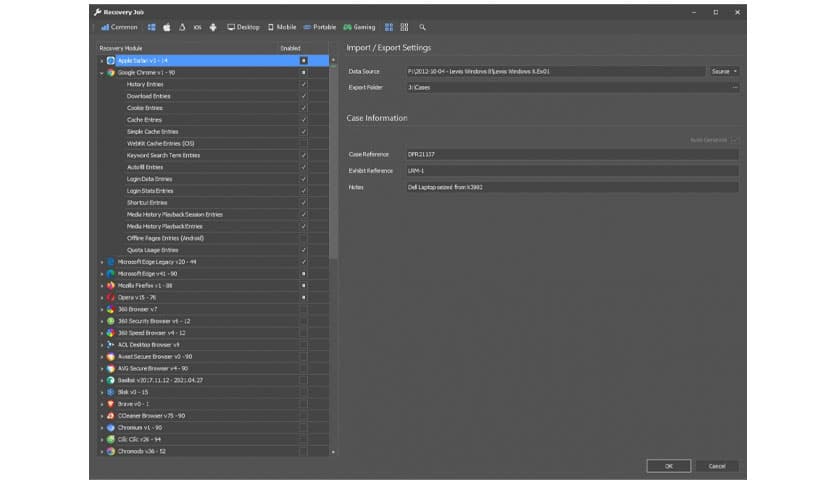
Task: Expand Microsoft Edge v41 - 90 module
Action: (102, 273)
